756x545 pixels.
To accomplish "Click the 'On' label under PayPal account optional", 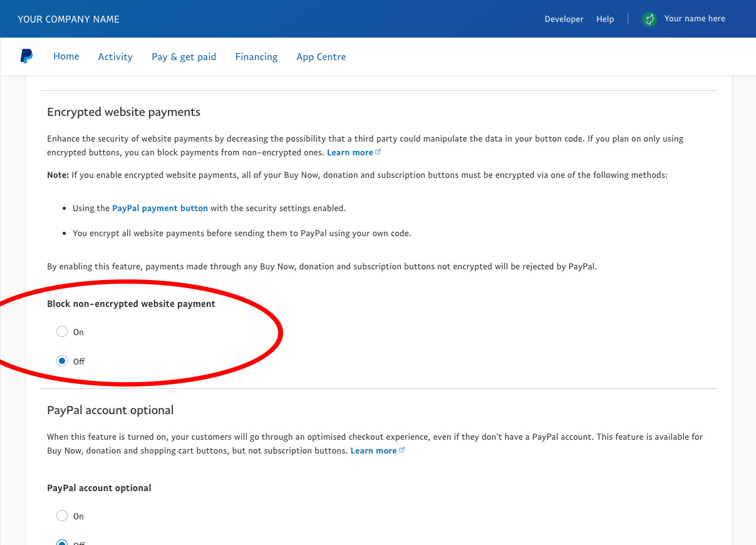I will [78, 516].
